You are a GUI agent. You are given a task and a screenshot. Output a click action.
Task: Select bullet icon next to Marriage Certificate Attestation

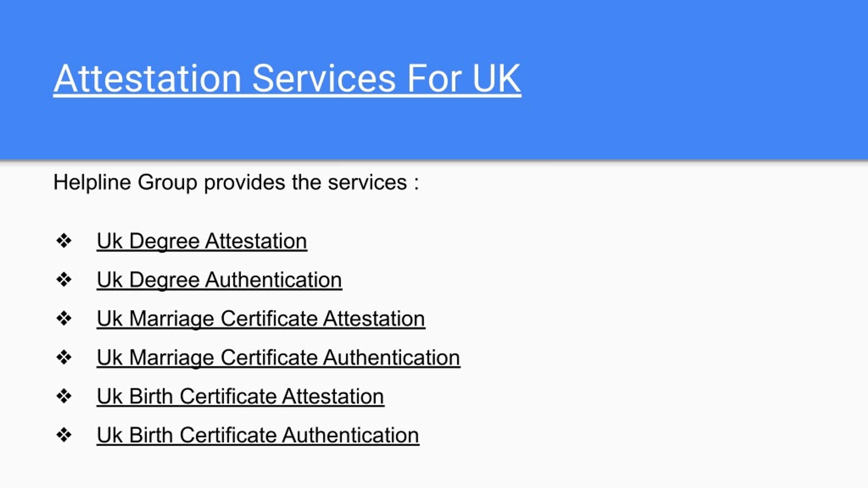tap(64, 319)
